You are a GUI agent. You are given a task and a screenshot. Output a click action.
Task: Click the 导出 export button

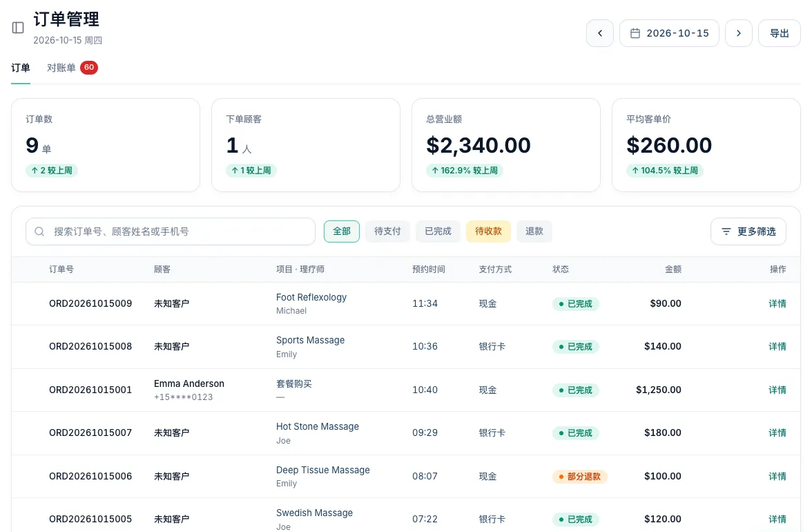[780, 33]
